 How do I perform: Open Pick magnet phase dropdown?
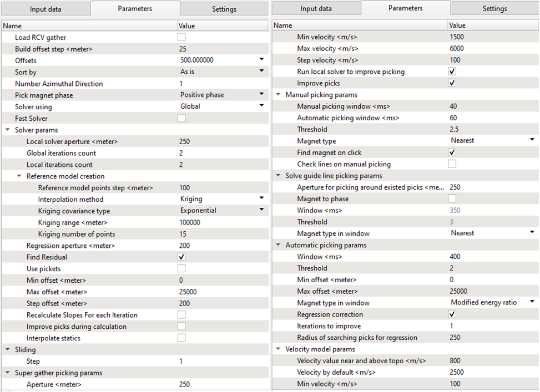click(261, 95)
